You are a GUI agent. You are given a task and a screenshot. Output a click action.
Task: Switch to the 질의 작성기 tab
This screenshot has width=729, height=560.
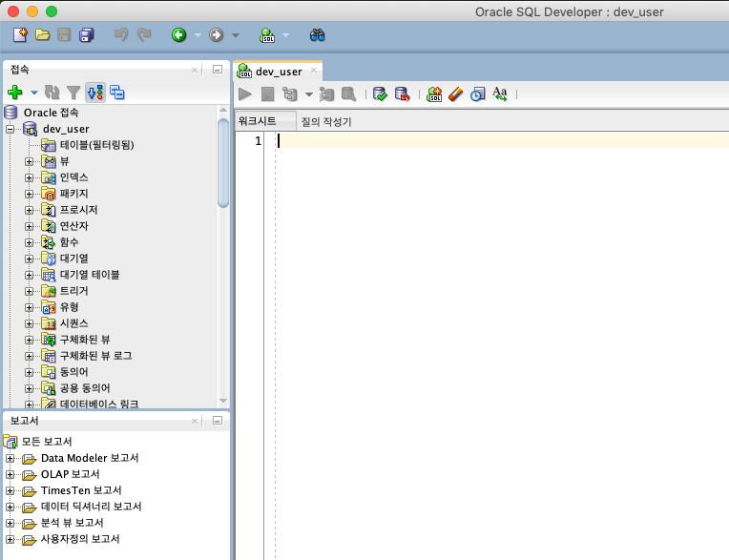326,122
